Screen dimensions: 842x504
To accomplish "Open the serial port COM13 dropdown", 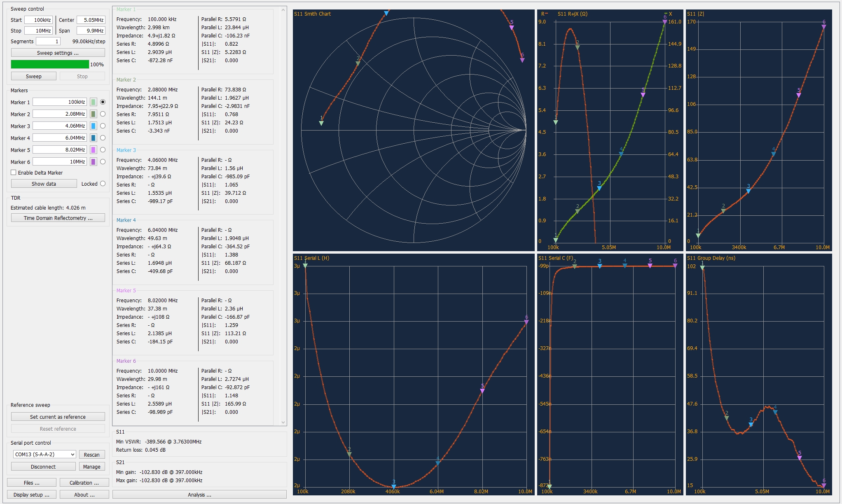I will pyautogui.click(x=44, y=454).
